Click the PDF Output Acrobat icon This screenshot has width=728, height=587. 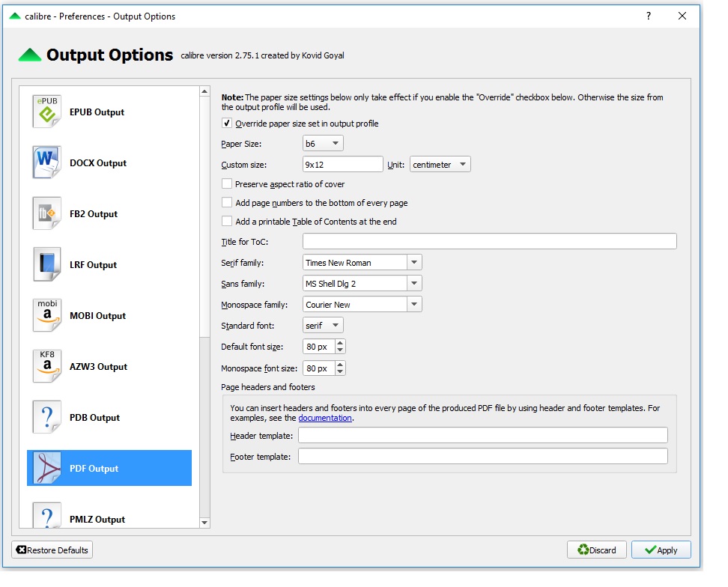click(x=47, y=468)
